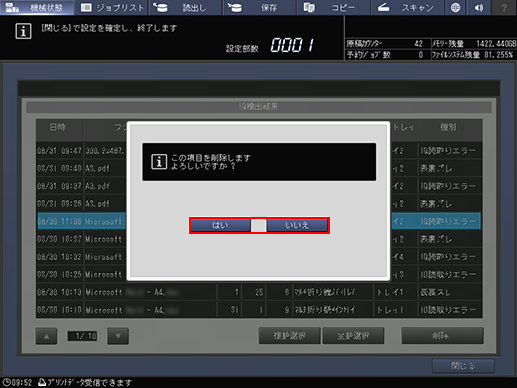Click the 原稿カウンター value 42

click(x=419, y=44)
